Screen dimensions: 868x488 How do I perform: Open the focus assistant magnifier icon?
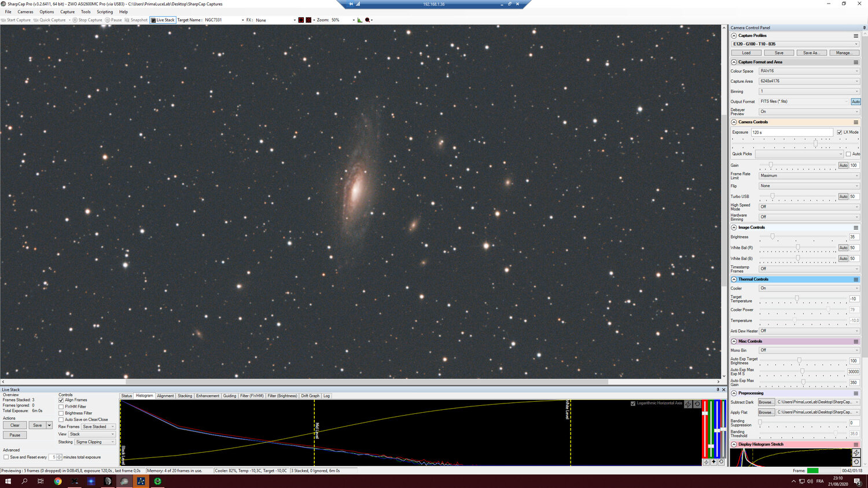[x=367, y=20]
